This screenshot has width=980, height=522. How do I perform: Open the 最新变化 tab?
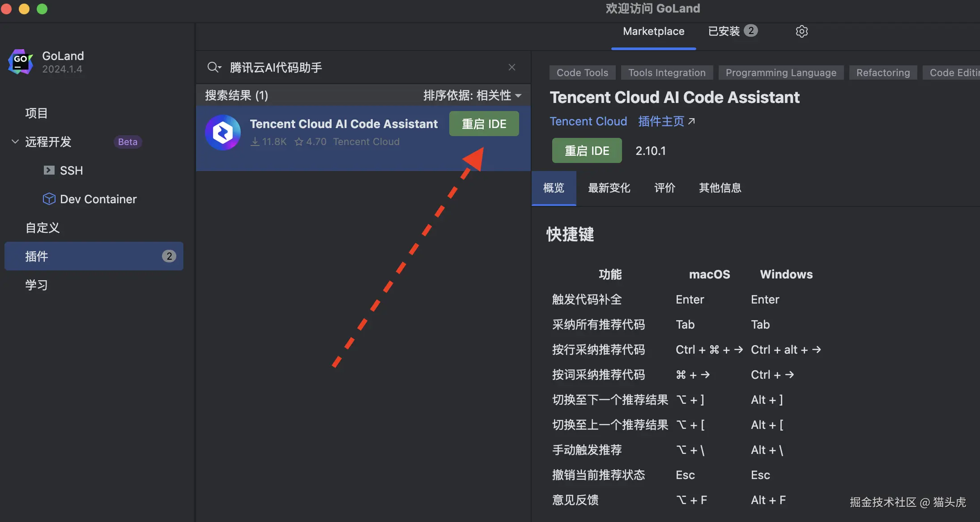[x=609, y=188]
